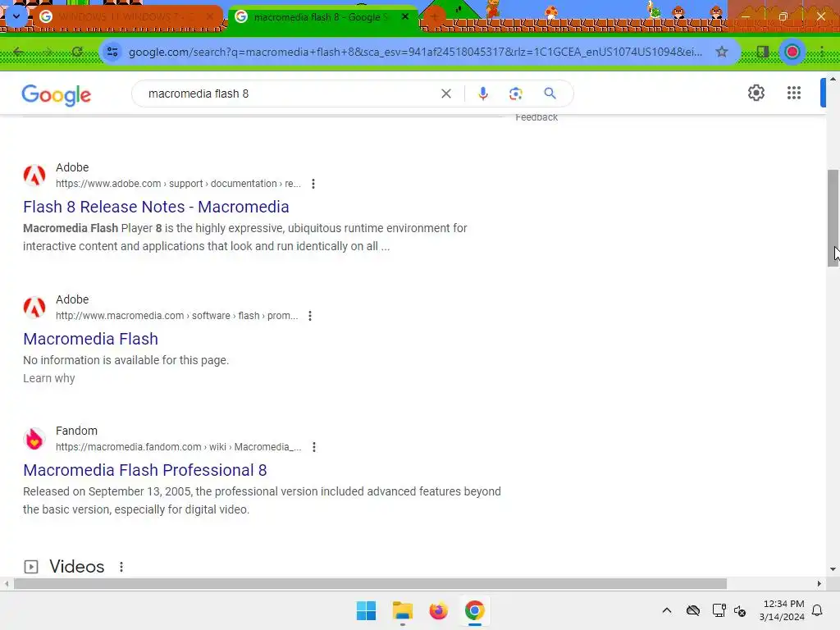
Task: Bookmark this page with the star
Action: click(722, 52)
